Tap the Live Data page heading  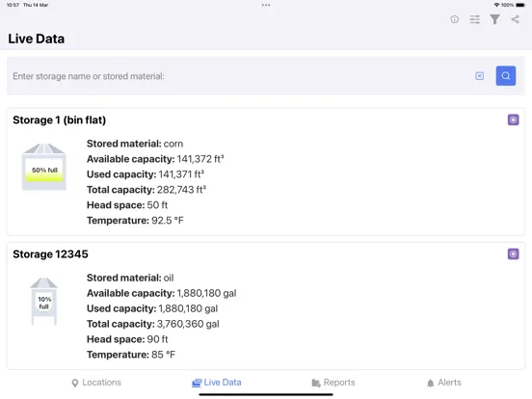tap(37, 39)
